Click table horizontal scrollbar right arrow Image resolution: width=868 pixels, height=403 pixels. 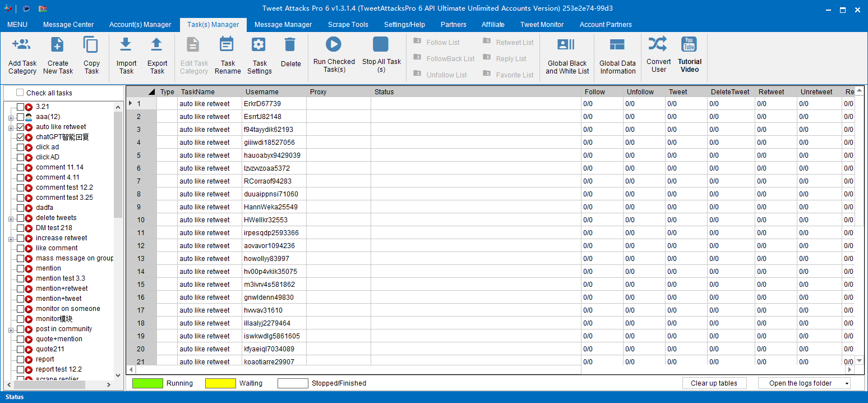pyautogui.click(x=849, y=370)
